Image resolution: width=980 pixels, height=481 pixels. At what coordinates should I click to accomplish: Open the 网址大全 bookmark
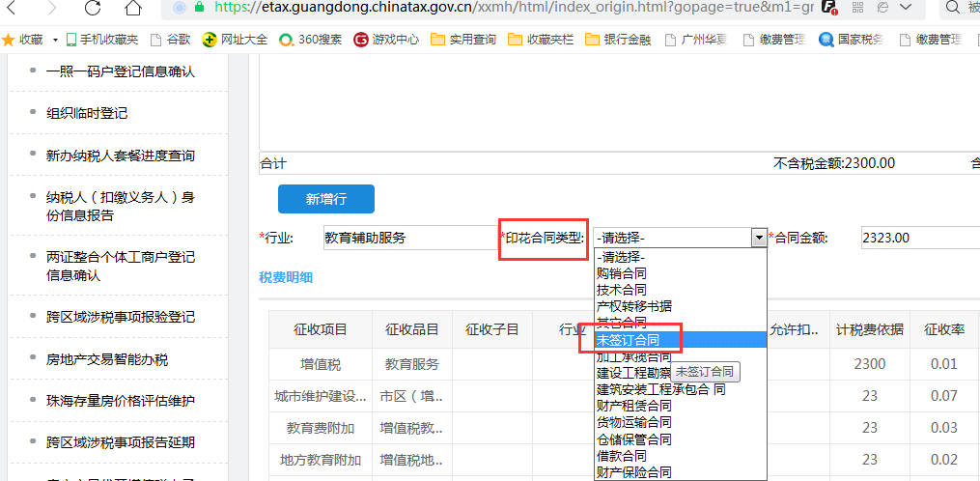(x=235, y=40)
